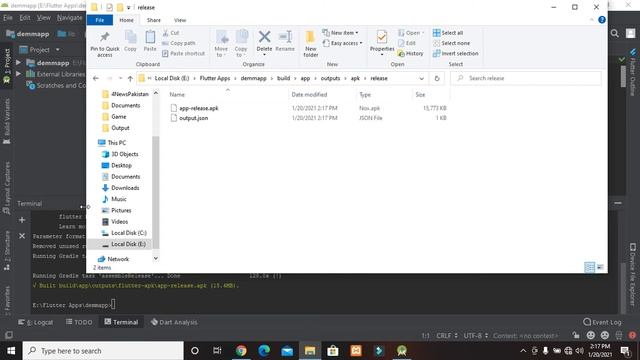This screenshot has width=640, height=360.
Task: Choose Copy path in the ribbon
Action: tap(179, 43)
